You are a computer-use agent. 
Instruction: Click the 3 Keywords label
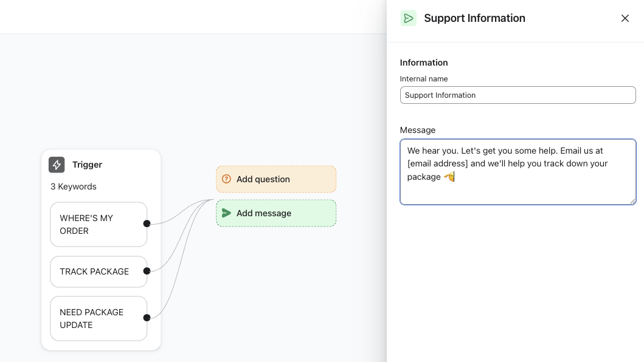74,186
